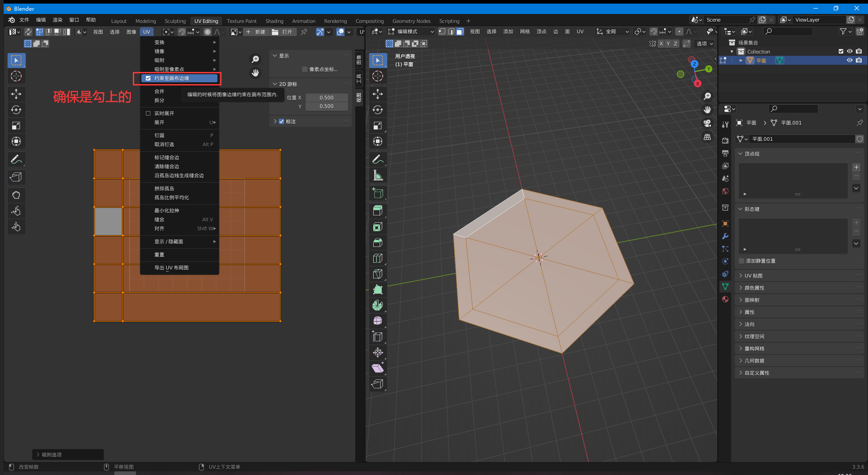
Task: Adjust the 2D cursor position X field
Action: click(327, 98)
